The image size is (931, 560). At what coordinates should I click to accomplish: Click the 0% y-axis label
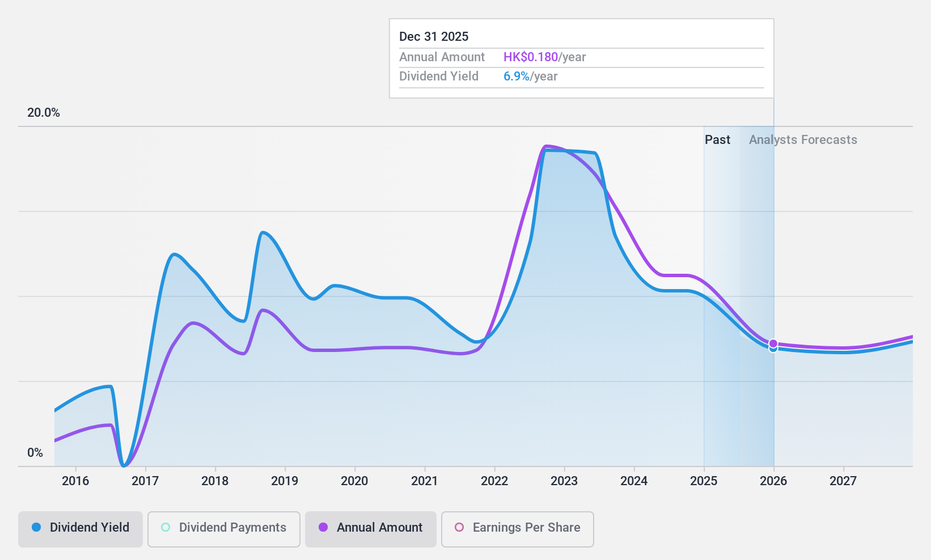click(35, 453)
